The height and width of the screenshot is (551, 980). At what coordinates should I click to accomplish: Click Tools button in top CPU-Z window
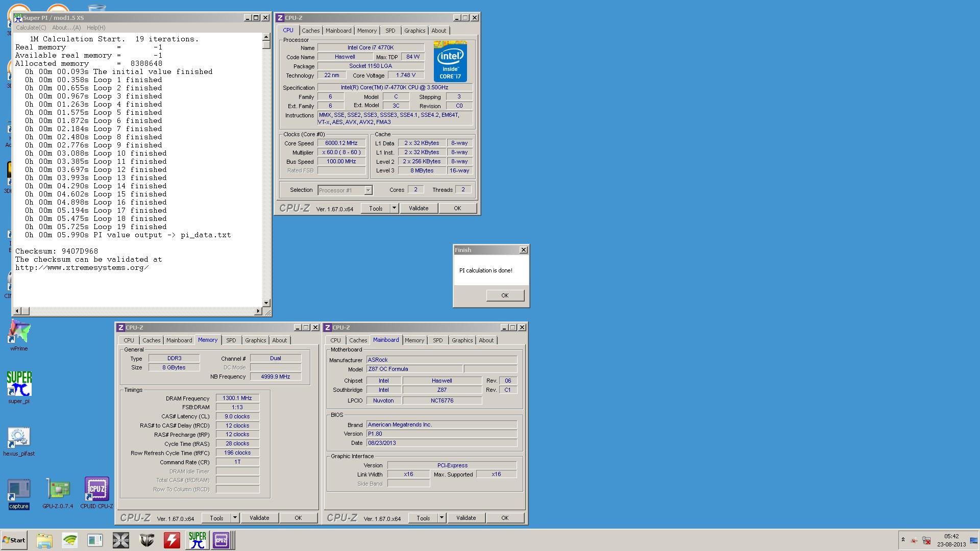click(x=376, y=208)
